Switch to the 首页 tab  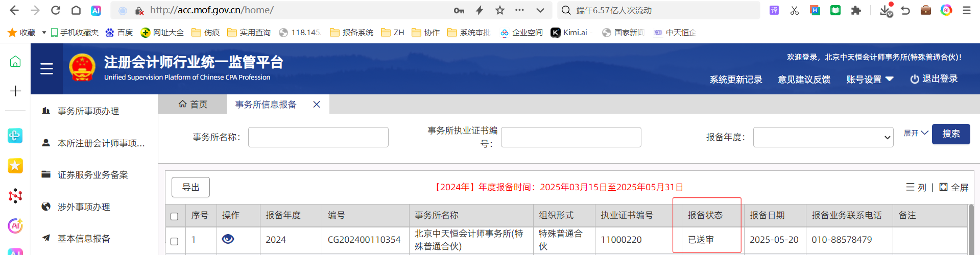pyautogui.click(x=193, y=105)
